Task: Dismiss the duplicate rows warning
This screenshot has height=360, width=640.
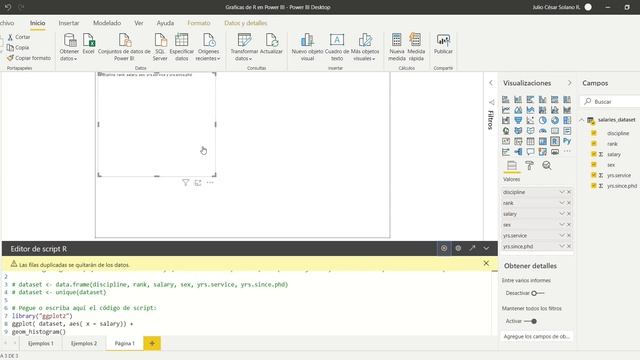Action: coord(486,263)
